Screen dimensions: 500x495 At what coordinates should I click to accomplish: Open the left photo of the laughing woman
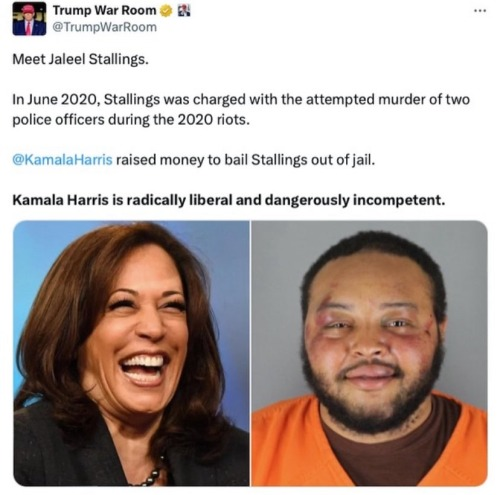coord(131,353)
